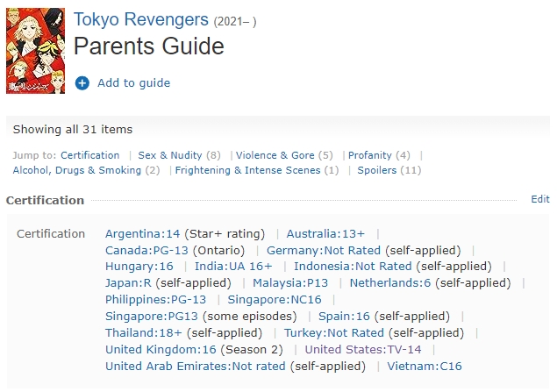Image resolution: width=557 pixels, height=392 pixels.
Task: Jump to Alcohol, Drugs & Smoking section
Action: click(77, 170)
